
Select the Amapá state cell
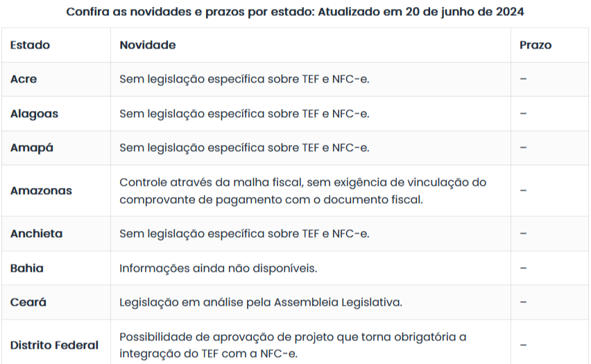[31, 148]
